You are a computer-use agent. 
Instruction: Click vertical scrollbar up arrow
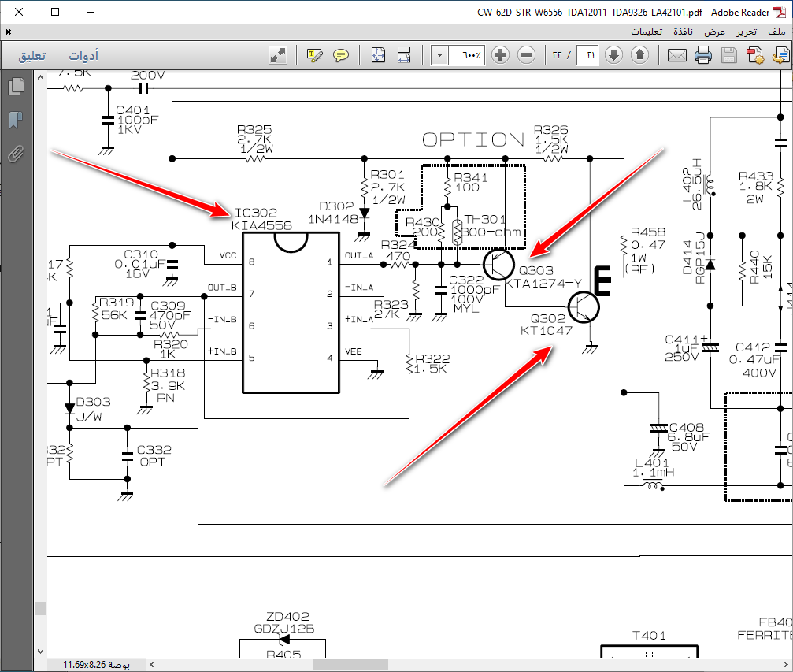tap(40, 78)
